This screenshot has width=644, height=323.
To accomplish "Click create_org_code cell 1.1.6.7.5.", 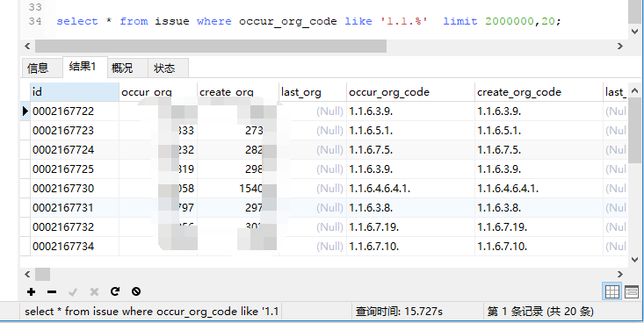I will pos(539,150).
